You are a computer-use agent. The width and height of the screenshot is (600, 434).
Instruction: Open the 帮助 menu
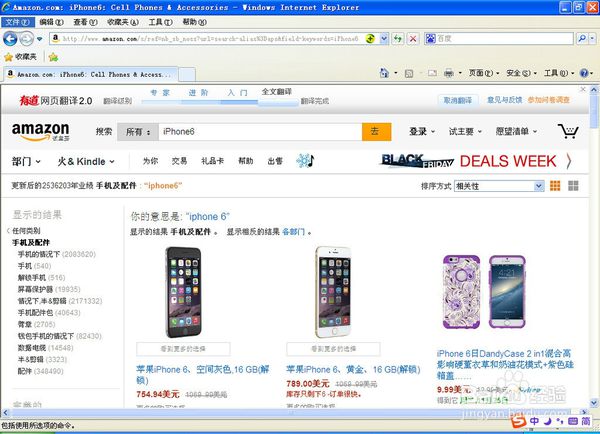[x=194, y=22]
